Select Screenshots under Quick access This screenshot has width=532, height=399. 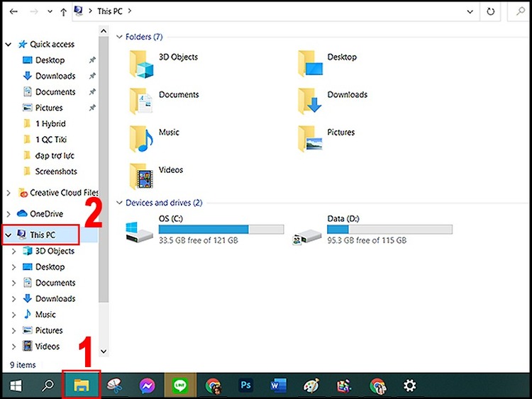click(x=55, y=172)
